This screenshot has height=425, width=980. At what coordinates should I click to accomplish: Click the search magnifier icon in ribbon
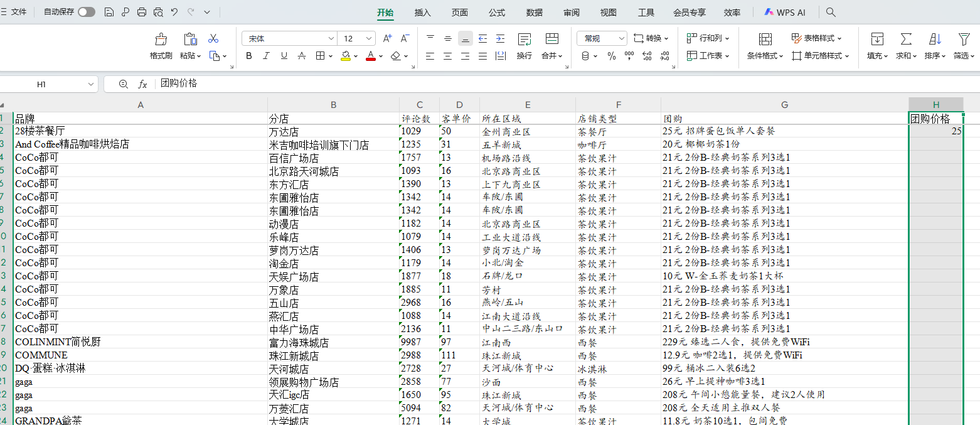[831, 12]
